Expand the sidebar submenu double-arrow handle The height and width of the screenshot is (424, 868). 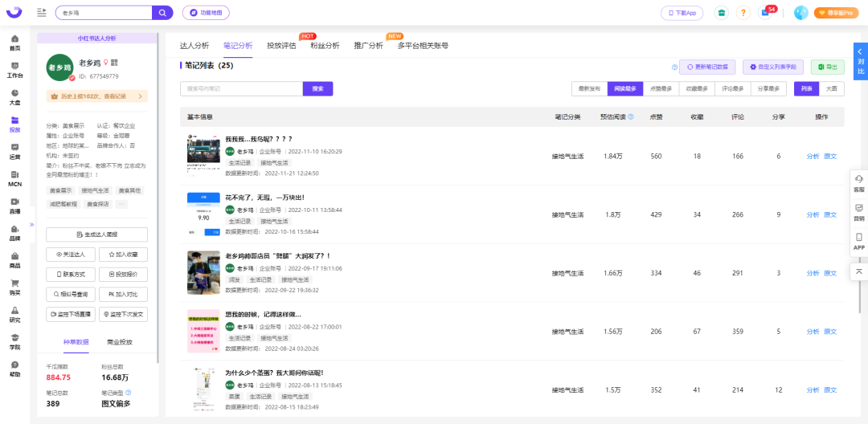pyautogui.click(x=31, y=224)
